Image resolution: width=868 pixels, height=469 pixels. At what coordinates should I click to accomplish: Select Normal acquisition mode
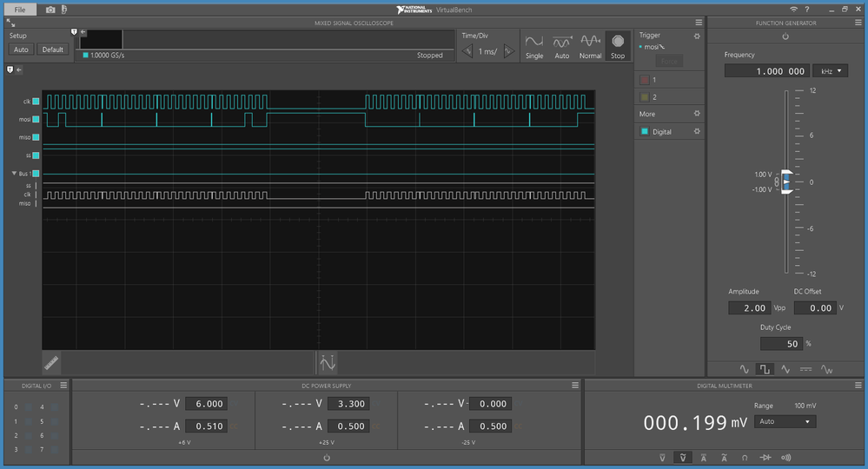(x=590, y=46)
